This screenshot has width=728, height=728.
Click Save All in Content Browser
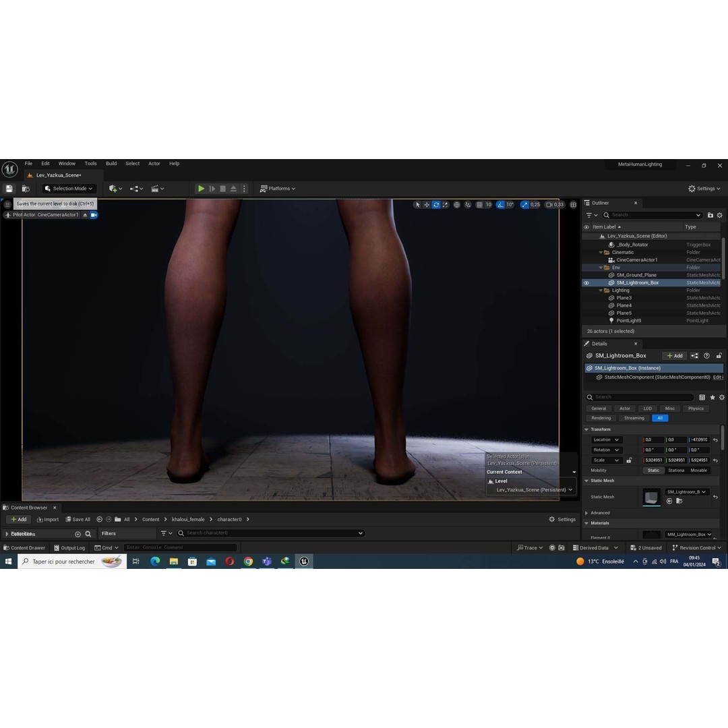click(78, 520)
